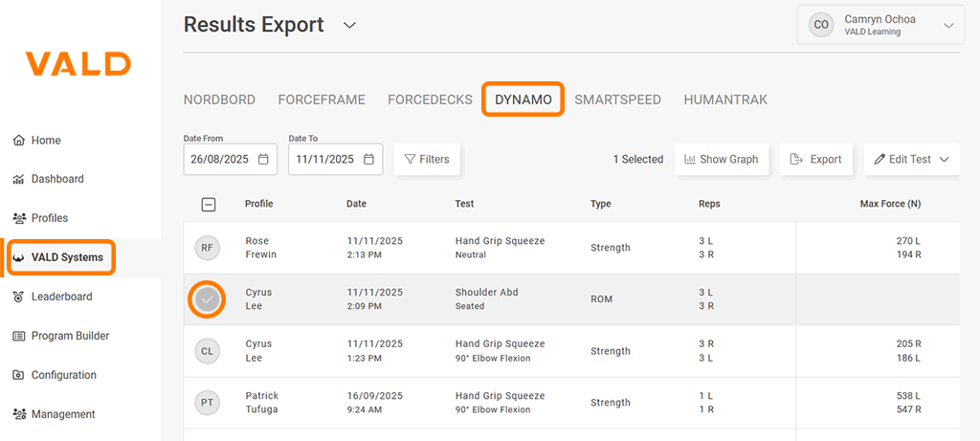
Task: Click the 205 R 186 L max force cell
Action: click(907, 352)
